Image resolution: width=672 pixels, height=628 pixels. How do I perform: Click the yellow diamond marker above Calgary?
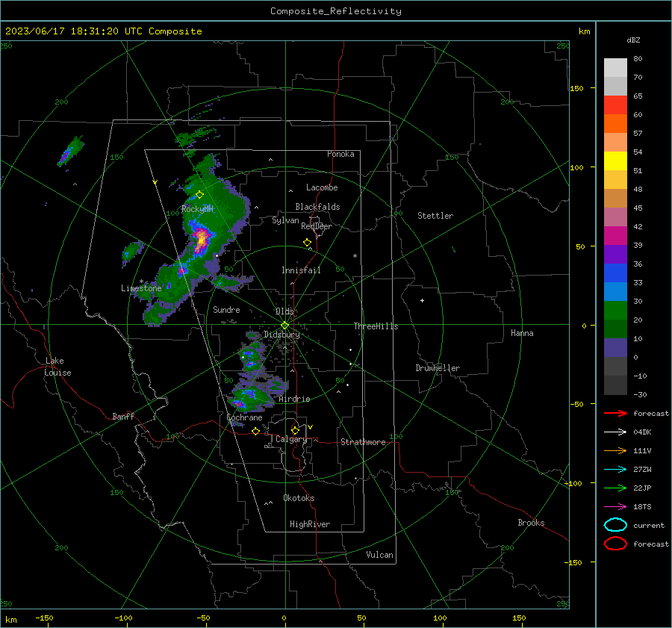295,430
